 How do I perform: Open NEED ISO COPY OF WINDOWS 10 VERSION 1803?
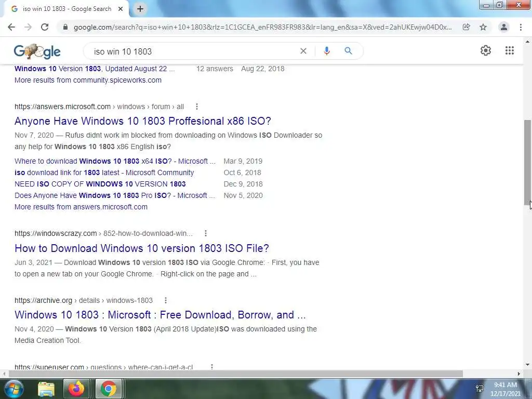point(100,184)
